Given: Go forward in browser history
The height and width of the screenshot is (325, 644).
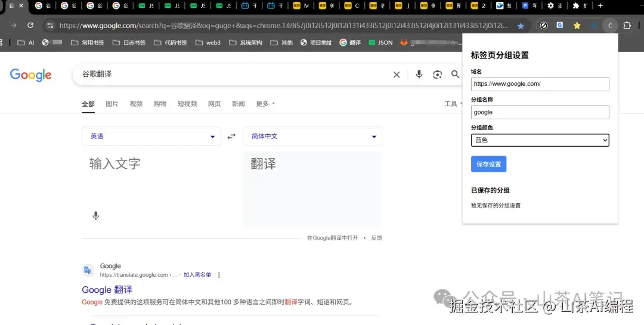Looking at the screenshot, I should (14, 26).
